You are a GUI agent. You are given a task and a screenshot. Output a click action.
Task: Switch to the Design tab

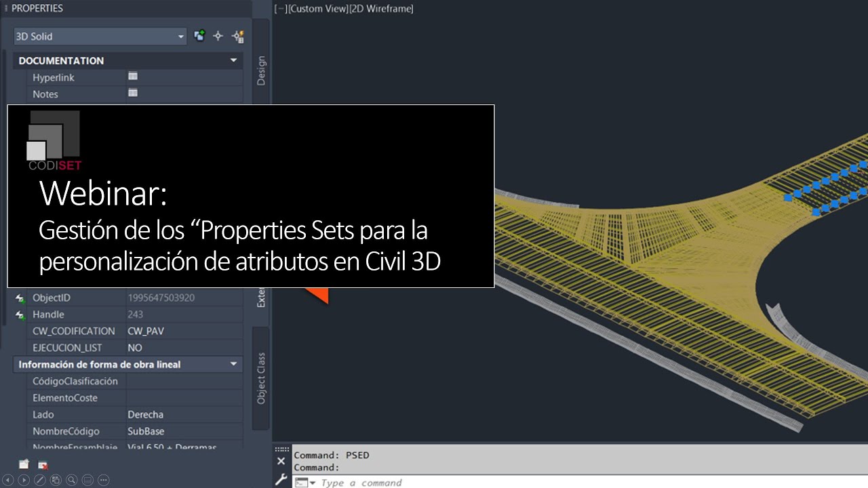(261, 70)
